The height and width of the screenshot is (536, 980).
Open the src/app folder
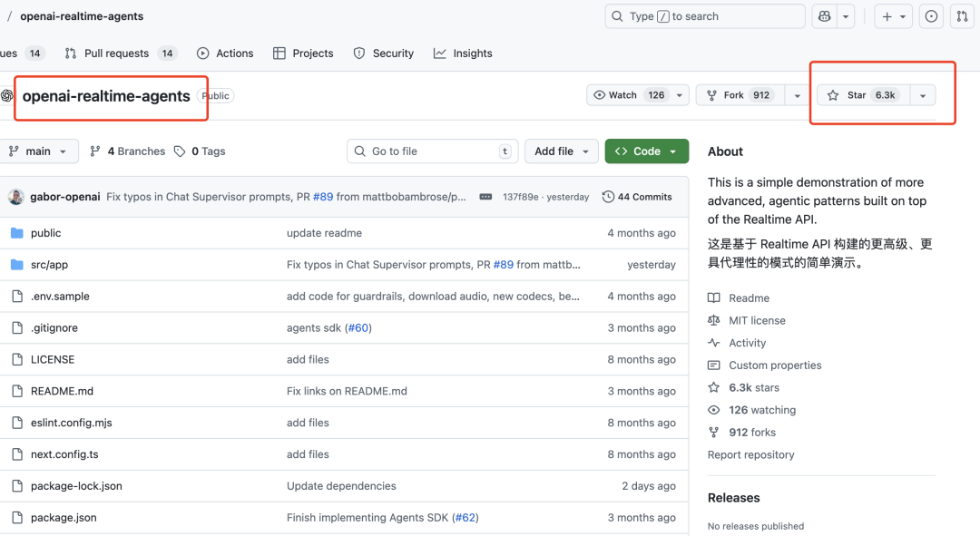49,265
